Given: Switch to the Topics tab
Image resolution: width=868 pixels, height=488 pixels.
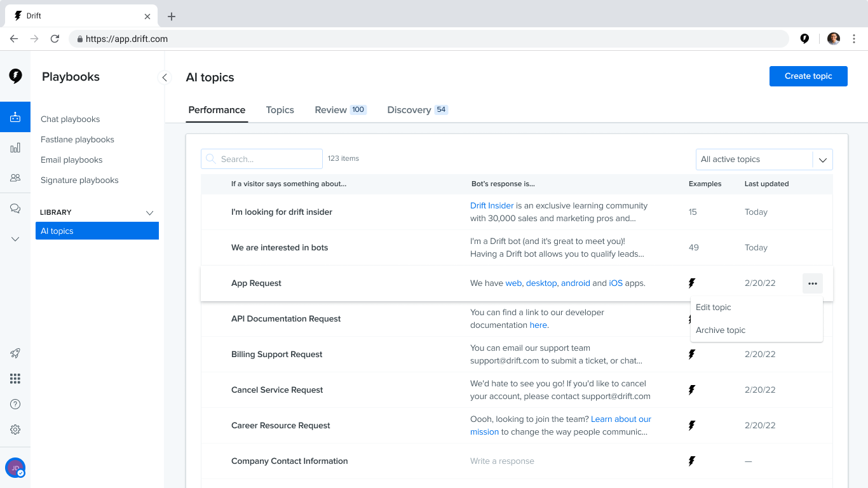Looking at the screenshot, I should 280,110.
